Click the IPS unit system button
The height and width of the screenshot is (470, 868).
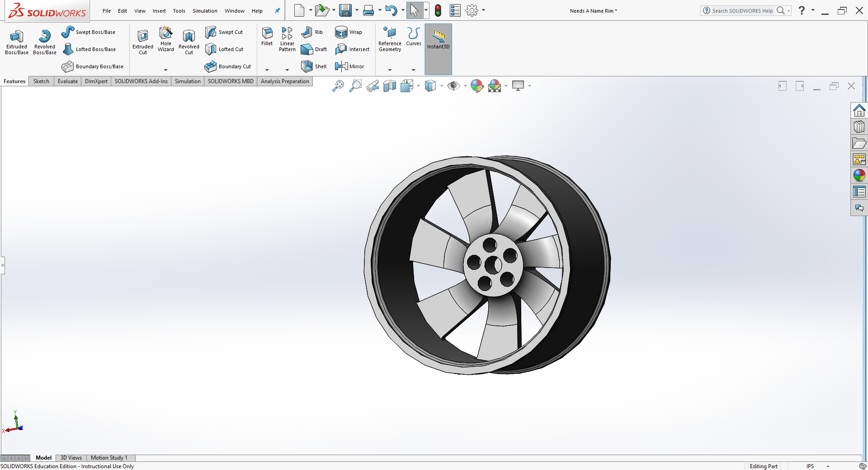click(810, 466)
